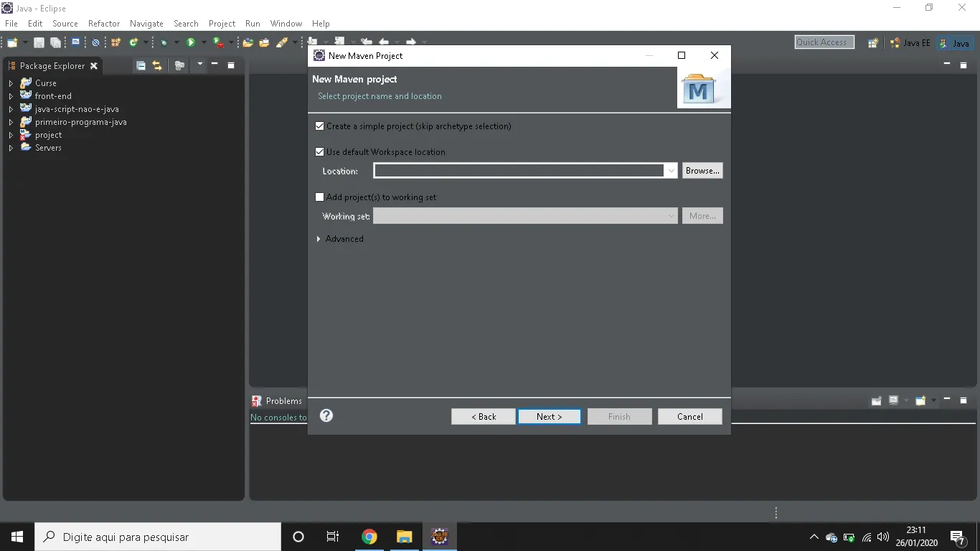Click the Debug bug icon in toolbar
The image size is (980, 551).
click(x=164, y=43)
